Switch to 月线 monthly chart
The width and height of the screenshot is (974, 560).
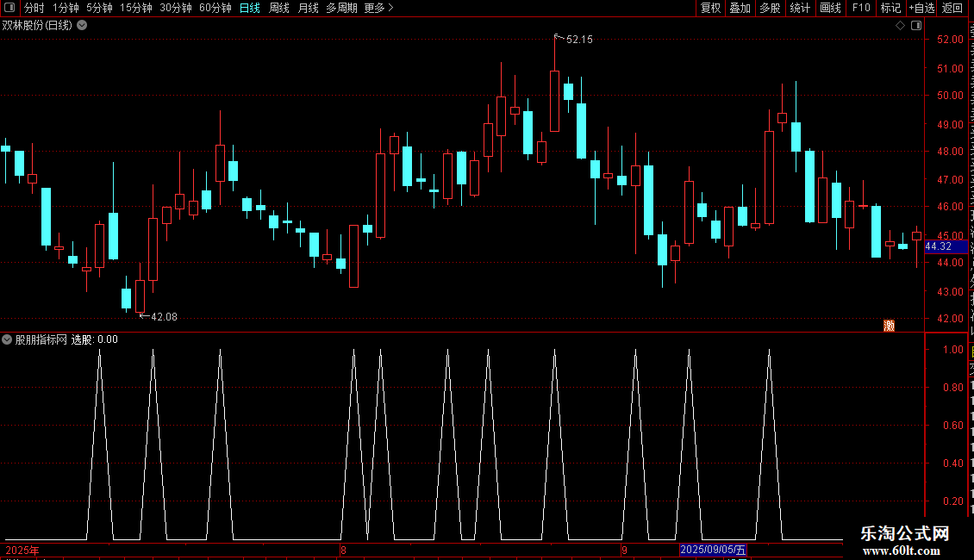tap(308, 8)
